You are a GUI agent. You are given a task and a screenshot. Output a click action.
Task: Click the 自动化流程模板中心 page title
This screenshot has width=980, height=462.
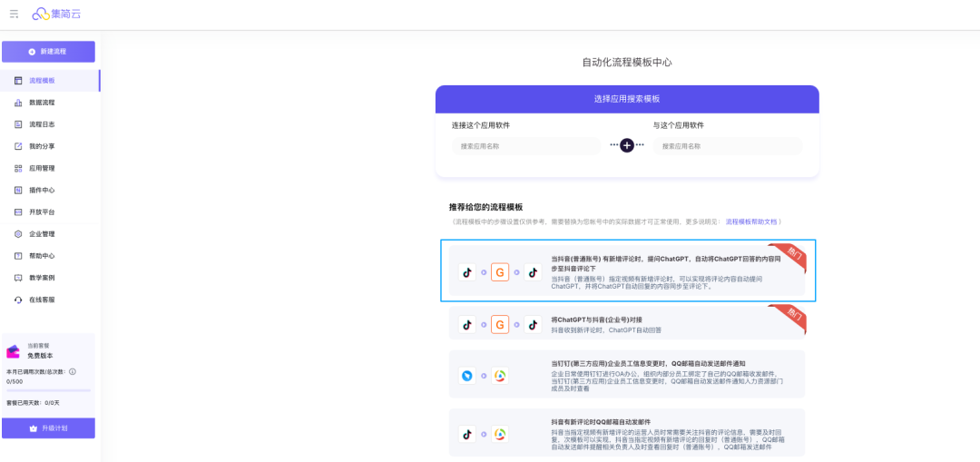(627, 62)
